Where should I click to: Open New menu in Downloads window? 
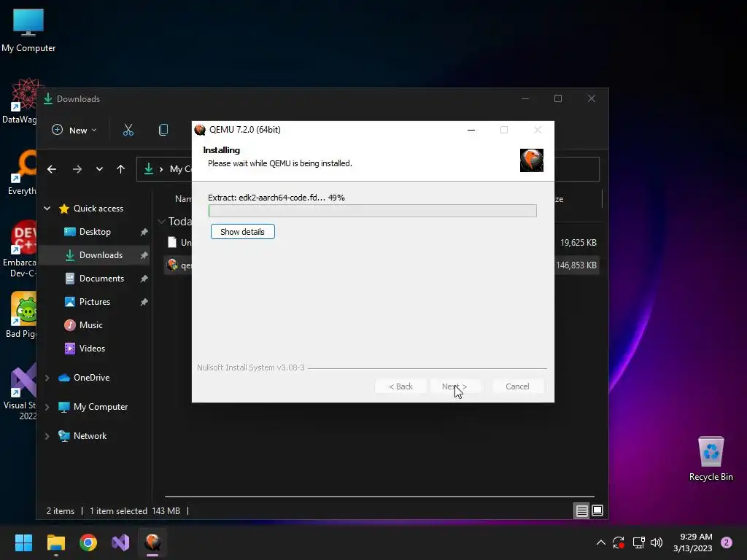(x=74, y=130)
